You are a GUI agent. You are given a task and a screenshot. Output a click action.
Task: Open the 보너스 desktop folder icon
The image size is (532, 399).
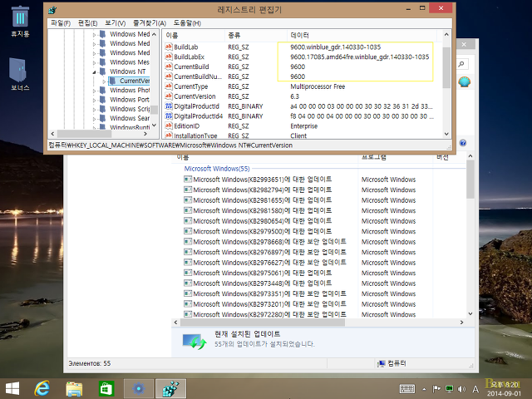18,74
